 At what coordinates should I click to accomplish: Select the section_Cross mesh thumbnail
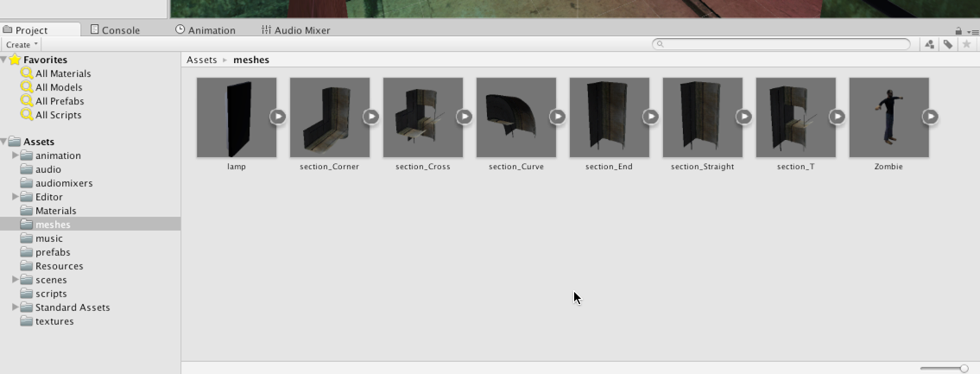(x=422, y=117)
